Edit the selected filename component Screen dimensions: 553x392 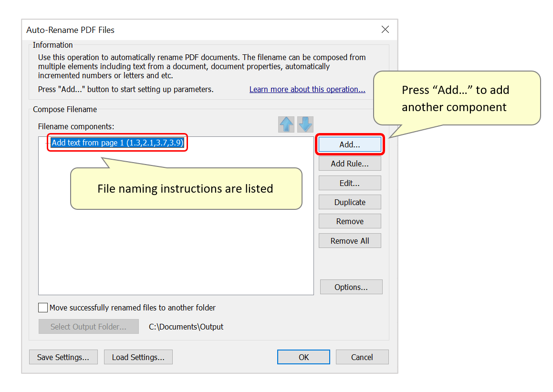pyautogui.click(x=350, y=183)
